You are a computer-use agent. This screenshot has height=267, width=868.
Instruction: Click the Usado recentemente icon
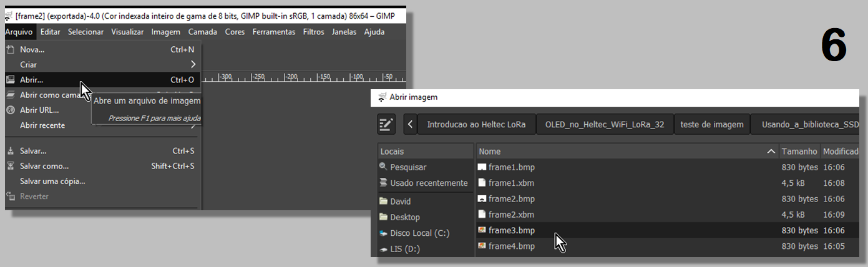tap(383, 183)
